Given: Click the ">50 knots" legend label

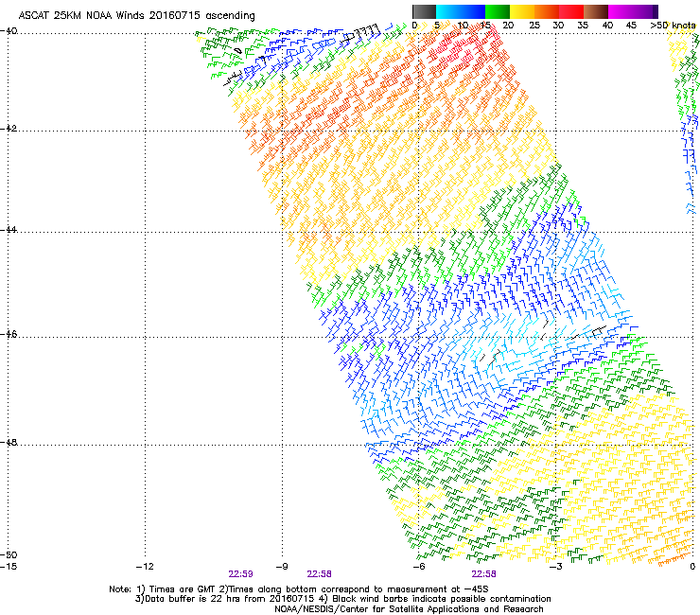Looking at the screenshot, I should click(x=673, y=26).
